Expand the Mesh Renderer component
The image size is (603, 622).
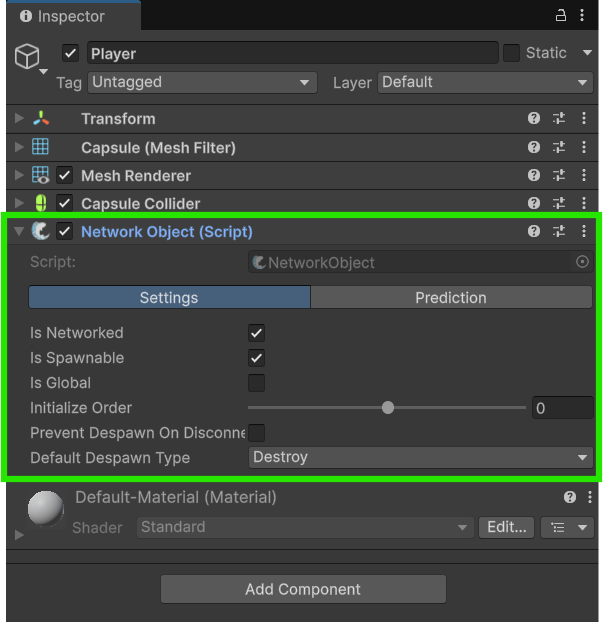click(x=19, y=175)
